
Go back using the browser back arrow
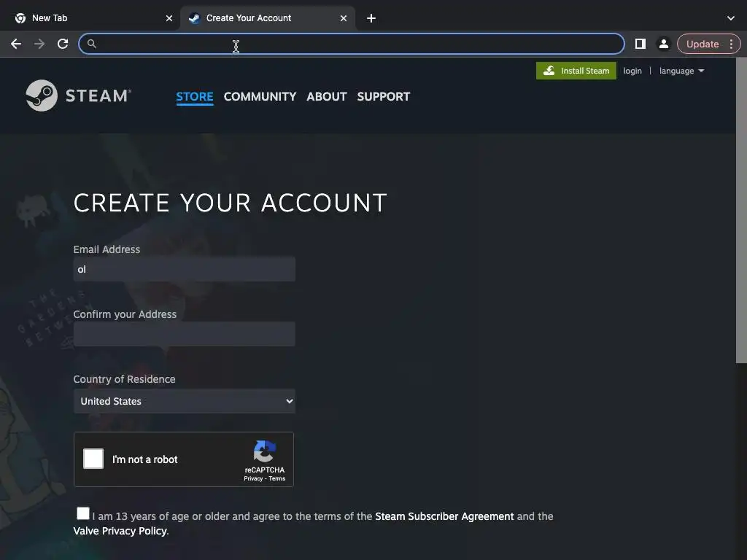pos(16,44)
